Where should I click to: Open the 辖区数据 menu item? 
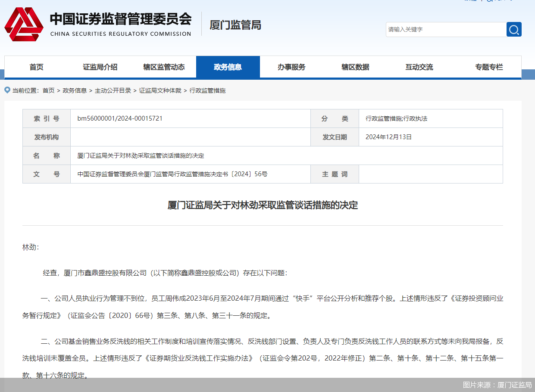(355, 67)
